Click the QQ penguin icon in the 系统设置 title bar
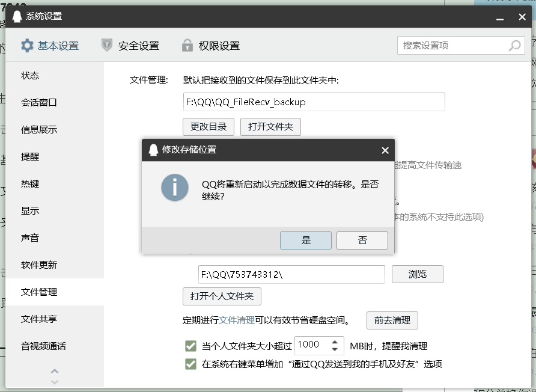536x392 pixels. click(x=17, y=16)
